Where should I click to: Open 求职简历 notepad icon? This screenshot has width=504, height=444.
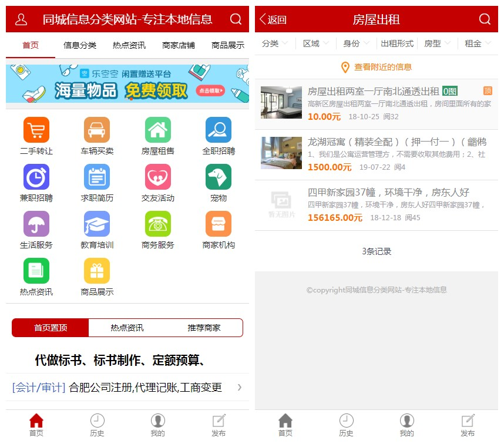[x=97, y=177]
